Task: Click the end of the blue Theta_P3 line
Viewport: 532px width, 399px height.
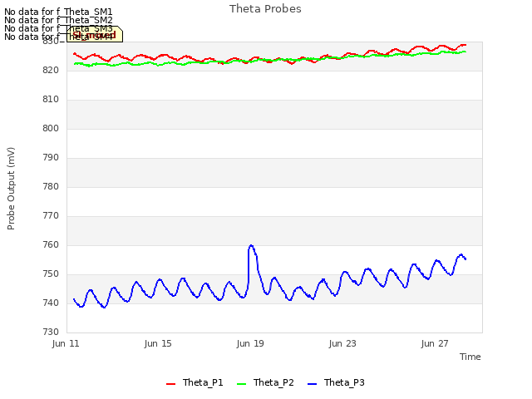Action: [x=465, y=259]
